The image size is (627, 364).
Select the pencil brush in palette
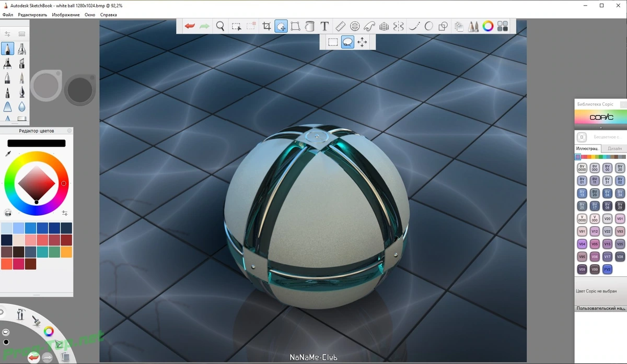(8, 49)
